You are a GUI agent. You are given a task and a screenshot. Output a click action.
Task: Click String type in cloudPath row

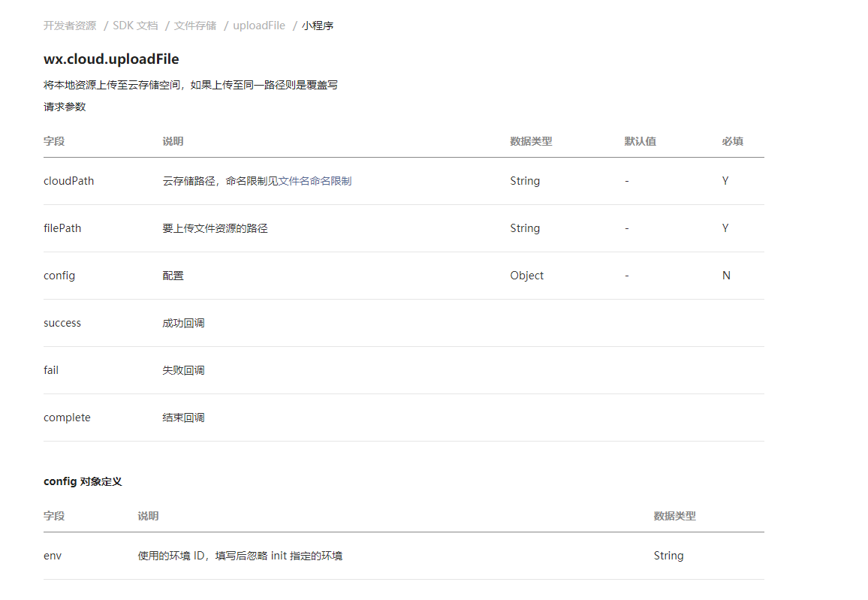(525, 181)
